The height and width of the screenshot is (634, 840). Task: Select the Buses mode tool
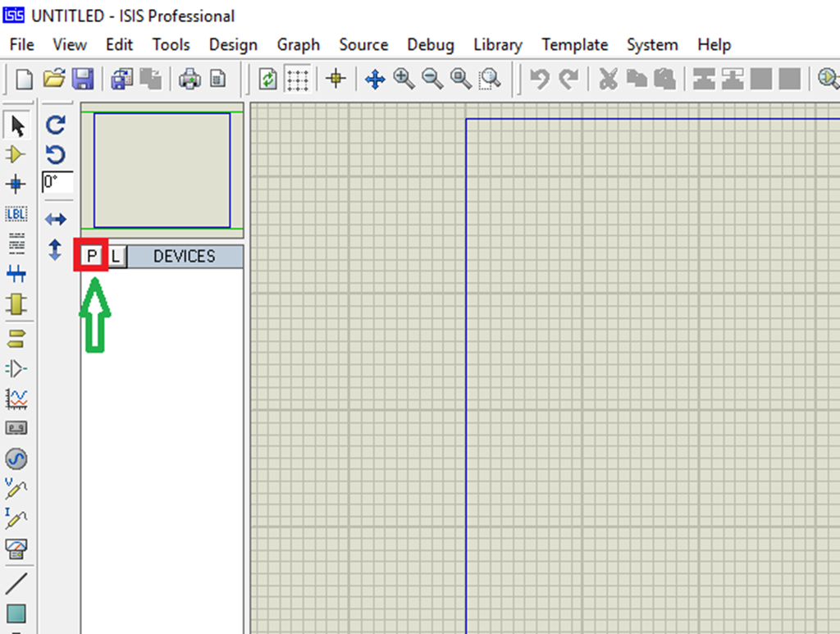pos(18,274)
